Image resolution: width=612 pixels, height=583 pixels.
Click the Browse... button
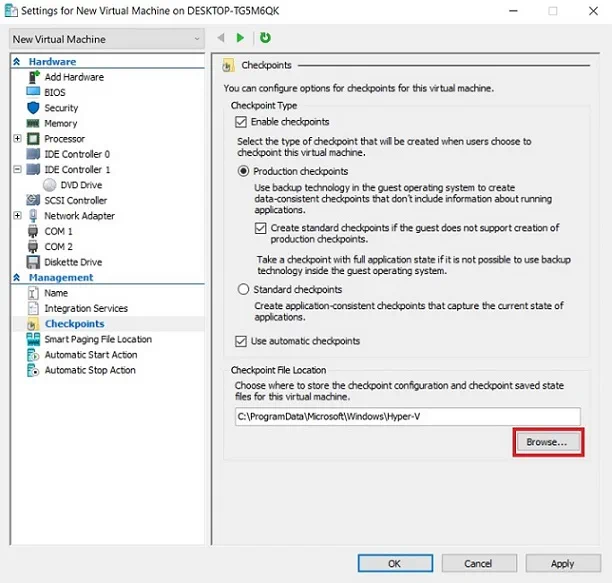(x=547, y=441)
